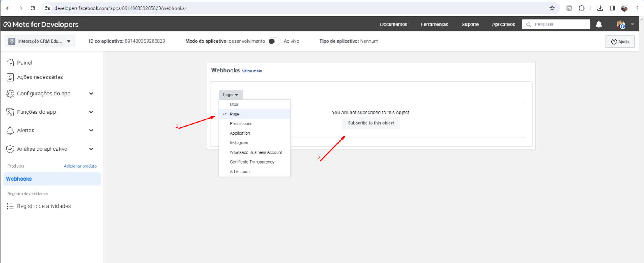Click the app ID 891480359285829 text
This screenshot has width=644, height=263.
click(145, 41)
